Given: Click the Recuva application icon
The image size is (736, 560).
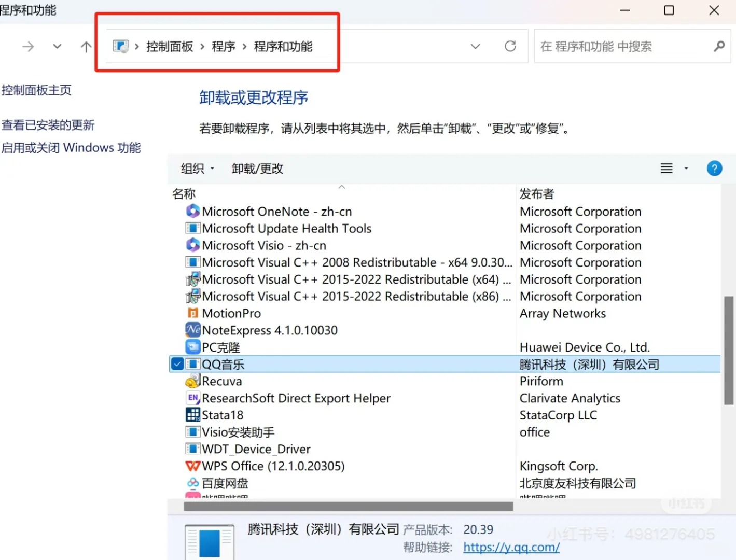Looking at the screenshot, I should [x=192, y=381].
